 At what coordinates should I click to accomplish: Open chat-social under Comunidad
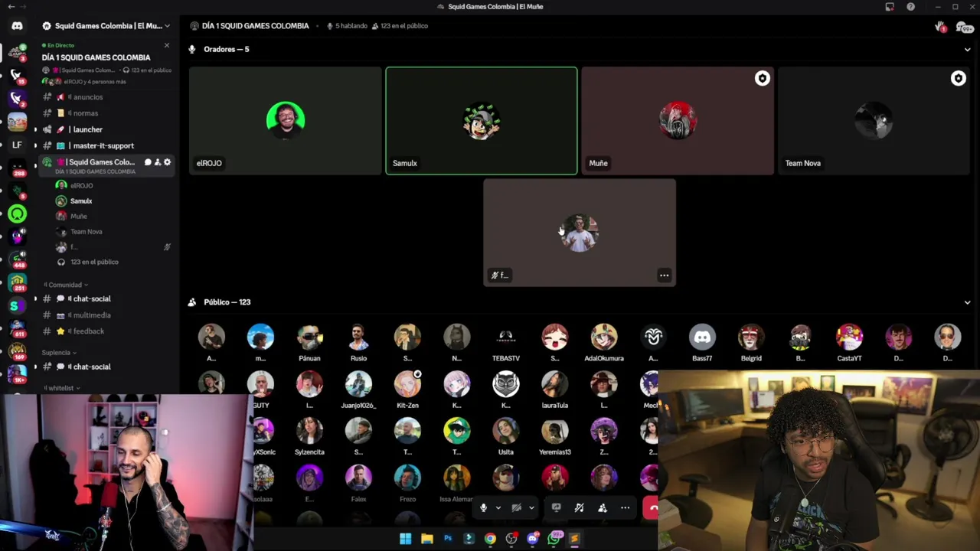click(106, 298)
